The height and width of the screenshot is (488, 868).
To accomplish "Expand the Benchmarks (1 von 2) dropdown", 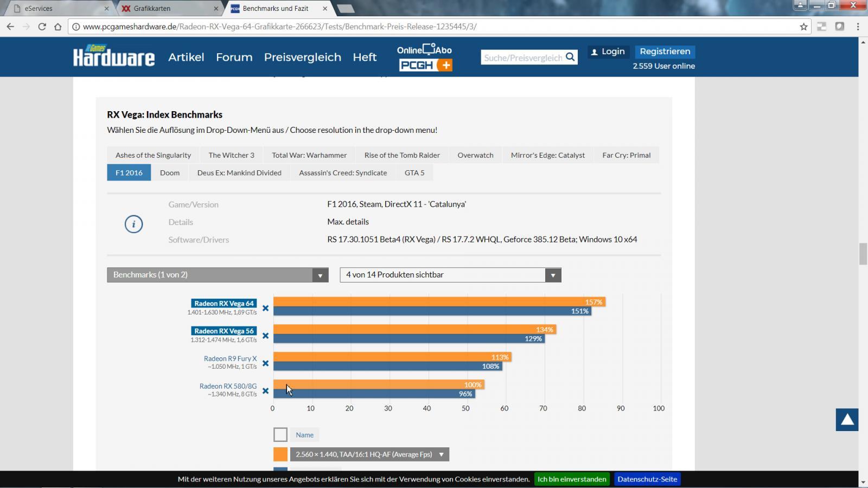I will pyautogui.click(x=218, y=275).
